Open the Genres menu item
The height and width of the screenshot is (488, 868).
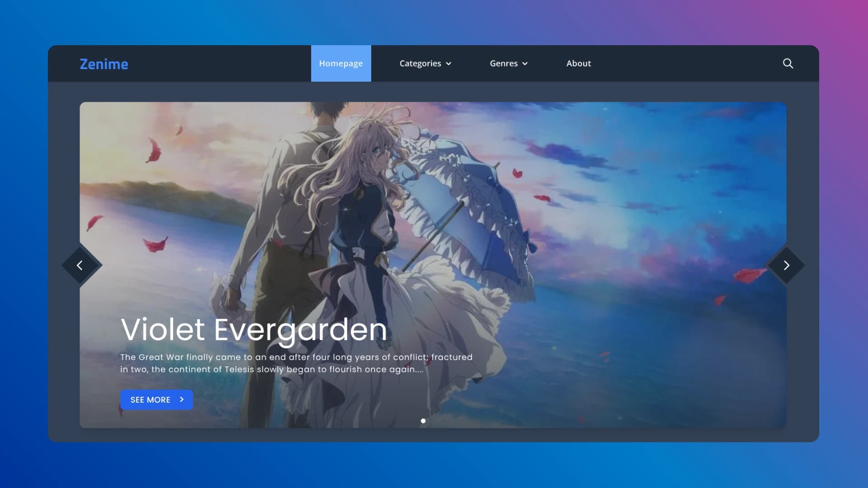click(x=504, y=64)
